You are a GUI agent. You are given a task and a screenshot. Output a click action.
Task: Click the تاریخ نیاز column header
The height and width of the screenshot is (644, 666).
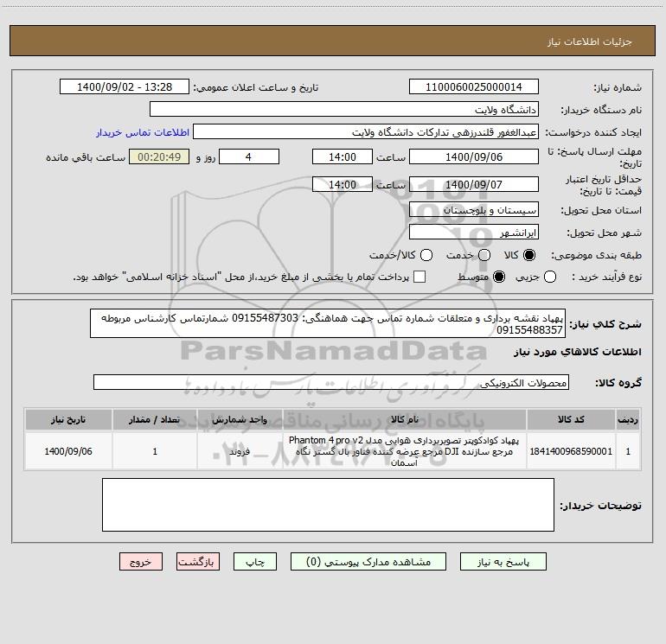coord(68,419)
